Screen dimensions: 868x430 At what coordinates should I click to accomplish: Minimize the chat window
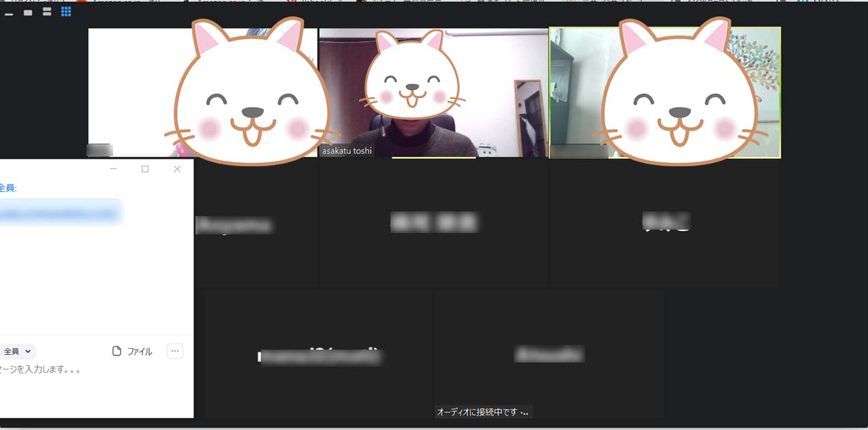pos(114,169)
